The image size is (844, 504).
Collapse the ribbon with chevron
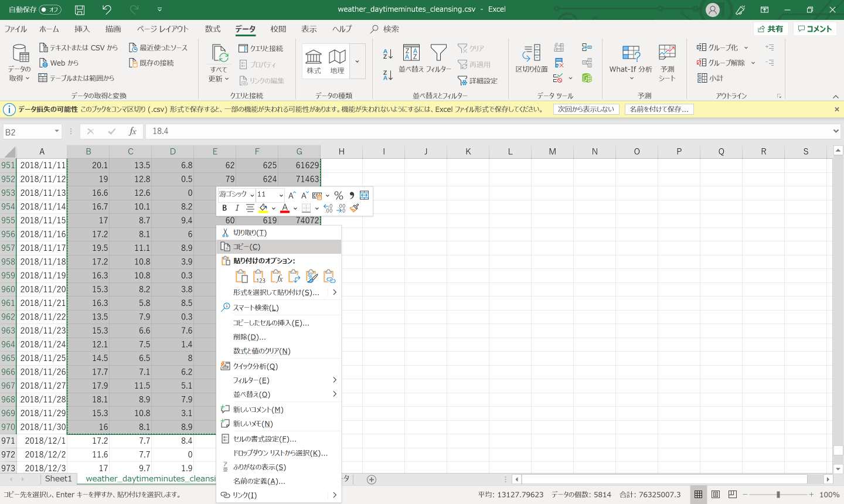pos(836,96)
